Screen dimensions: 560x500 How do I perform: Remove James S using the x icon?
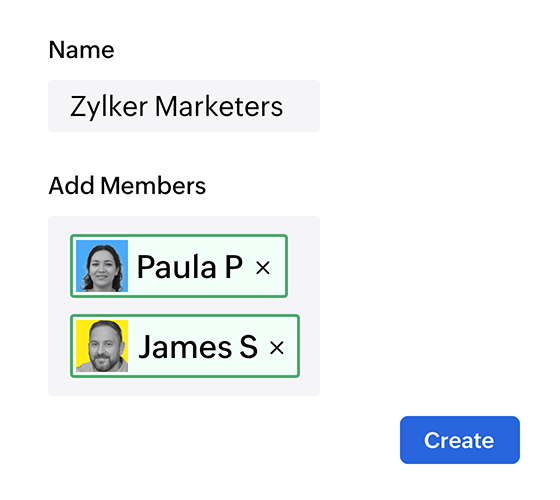pyautogui.click(x=277, y=348)
